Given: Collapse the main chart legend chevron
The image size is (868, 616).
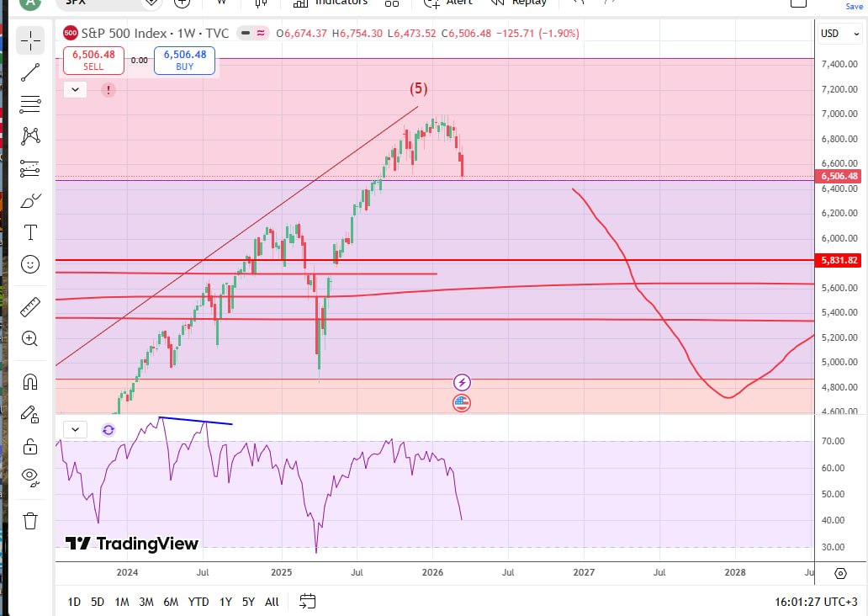Looking at the screenshot, I should point(76,89).
